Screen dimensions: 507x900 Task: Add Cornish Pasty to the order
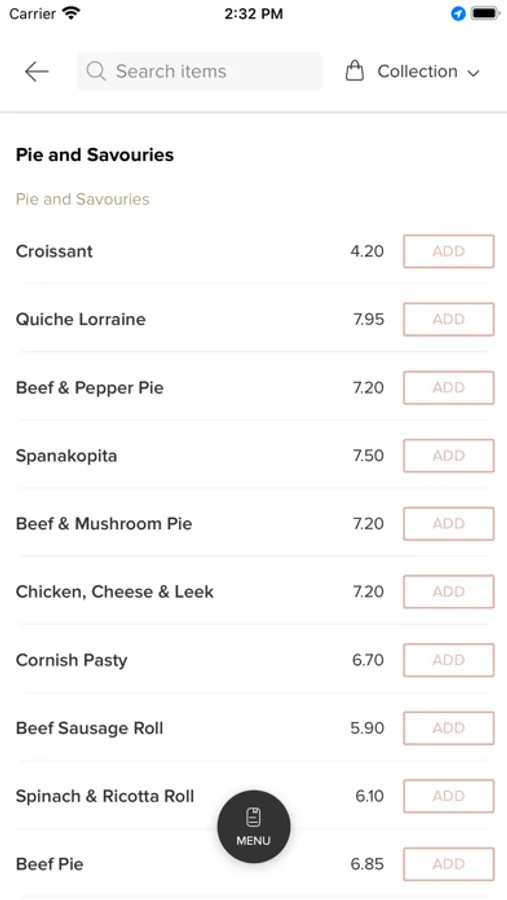pos(448,660)
